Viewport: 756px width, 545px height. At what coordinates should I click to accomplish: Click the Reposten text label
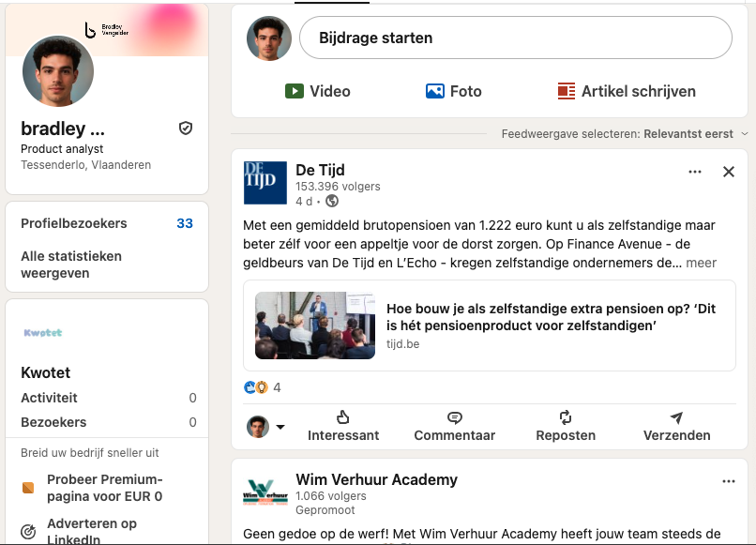566,435
